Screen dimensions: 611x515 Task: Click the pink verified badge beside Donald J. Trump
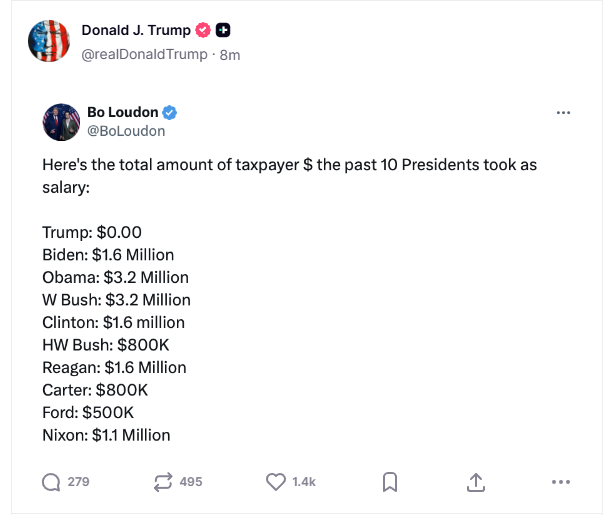(204, 30)
